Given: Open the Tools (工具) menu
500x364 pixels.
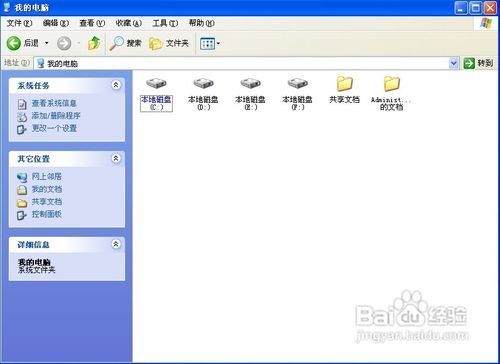Looking at the screenshot, I should 165,23.
